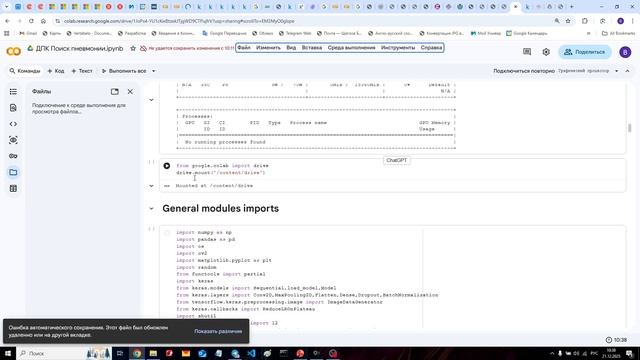Image resolution: width=640 pixels, height=360 pixels.
Task: Go to browser home page
Action: [x=43, y=21]
